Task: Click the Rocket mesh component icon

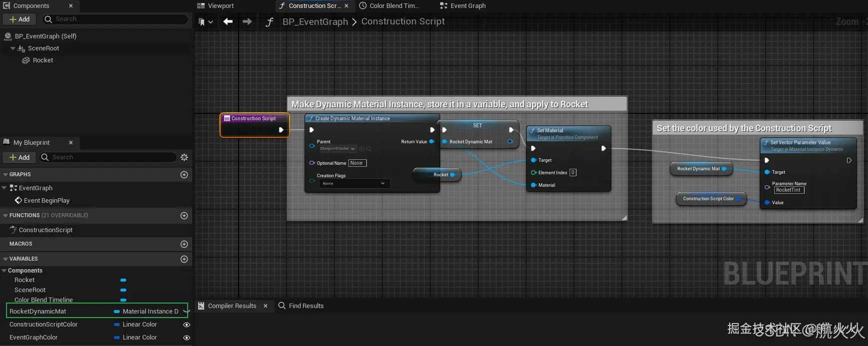Action: pos(26,60)
